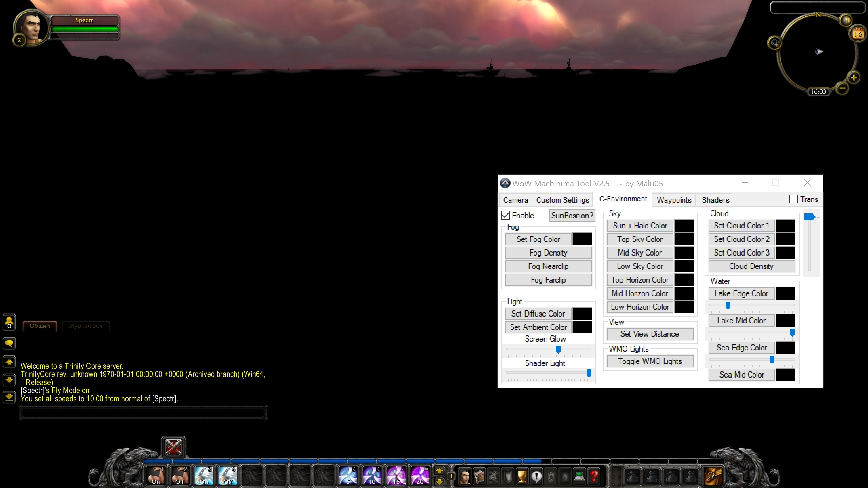
Task: Click the crossed swords stance icon
Action: [x=174, y=447]
